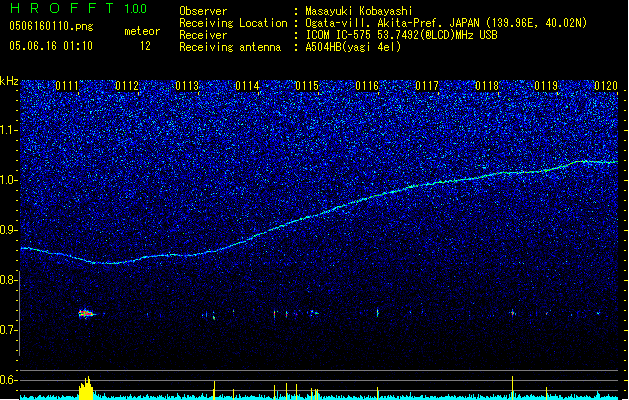Screen dimensions: 629x400
Task: Select the ICOM IC-575 receiver description
Action: (401, 35)
